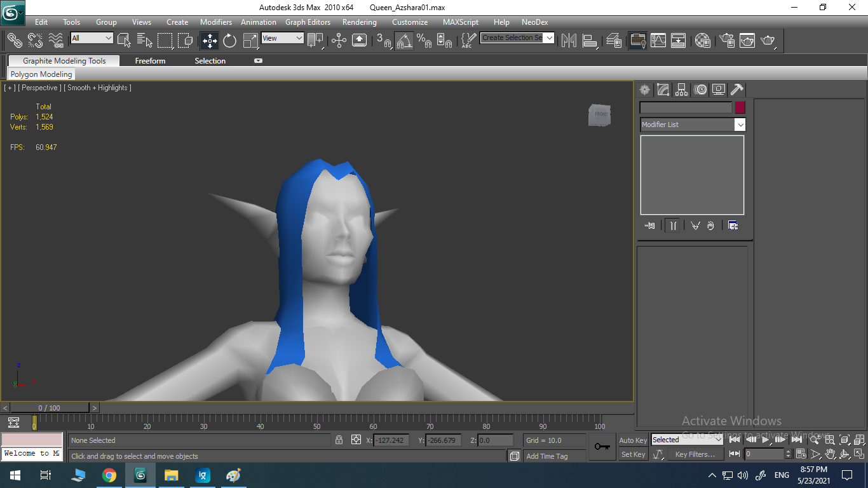This screenshot has width=868, height=488.
Task: Click the Mirror tool icon
Action: (x=569, y=40)
